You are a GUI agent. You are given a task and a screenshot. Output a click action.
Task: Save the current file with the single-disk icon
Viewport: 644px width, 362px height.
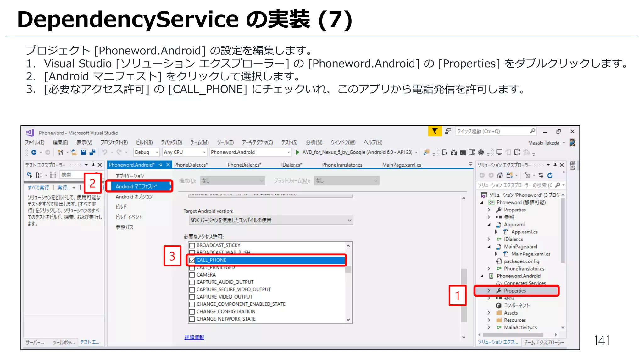point(83,152)
